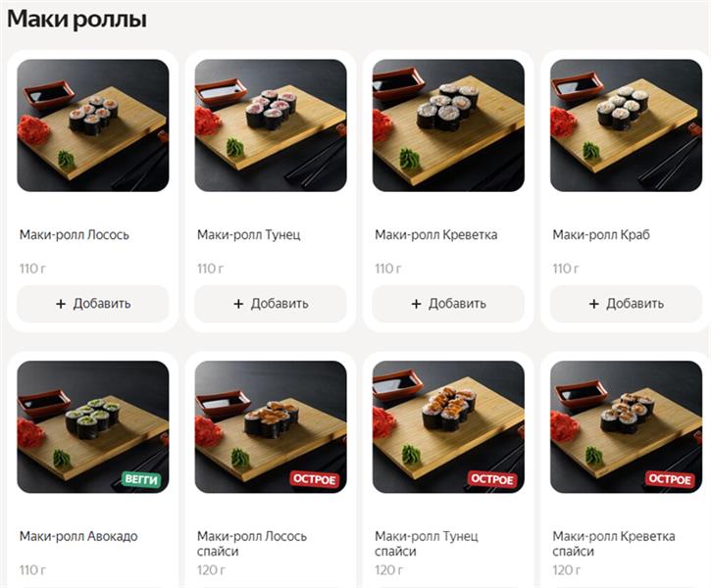Add Маки-ролл Тунец to the cart
The width and height of the screenshot is (711, 588).
pyautogui.click(x=271, y=304)
